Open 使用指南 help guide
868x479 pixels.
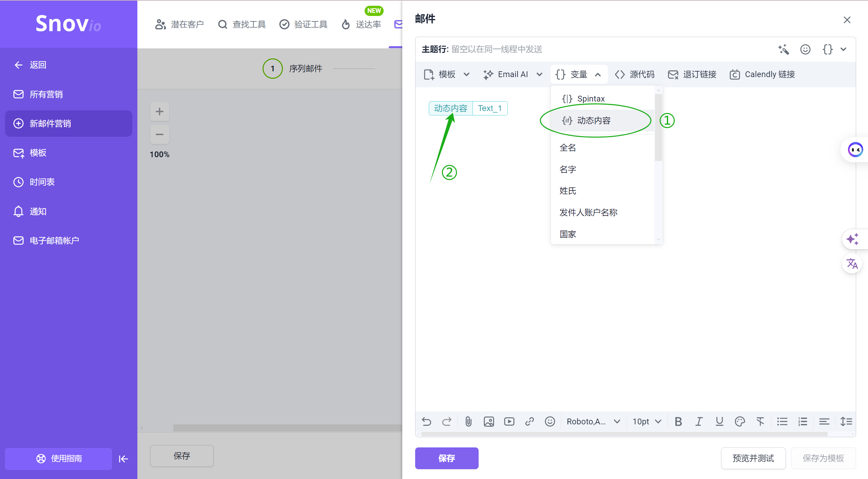point(59,459)
